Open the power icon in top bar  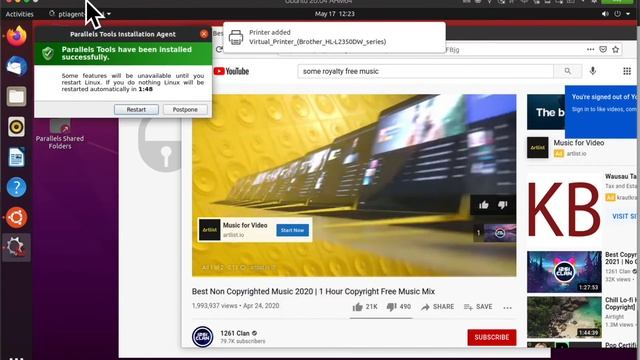click(x=618, y=14)
